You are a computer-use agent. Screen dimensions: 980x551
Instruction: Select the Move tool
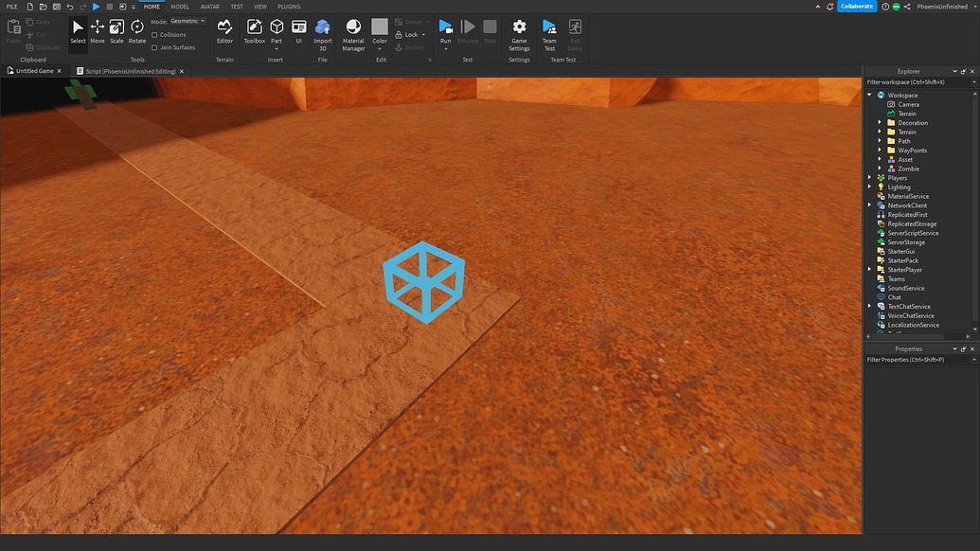coord(98,32)
